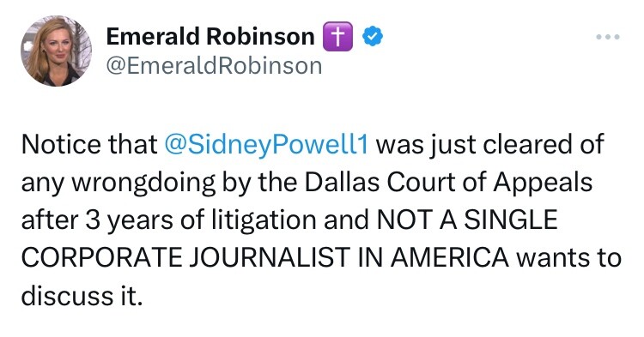644x337 pixels.
Task: Click the word "litigation" in the tweet
Action: [264, 220]
